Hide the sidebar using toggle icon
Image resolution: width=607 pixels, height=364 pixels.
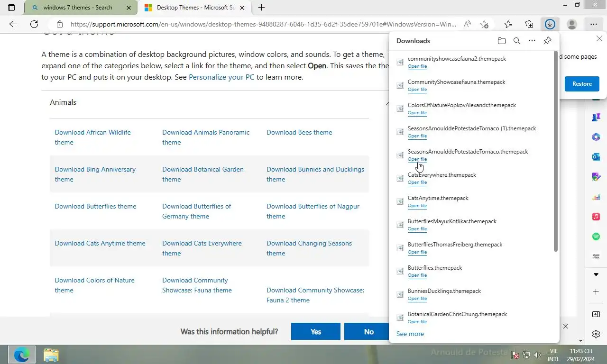pos(596,314)
